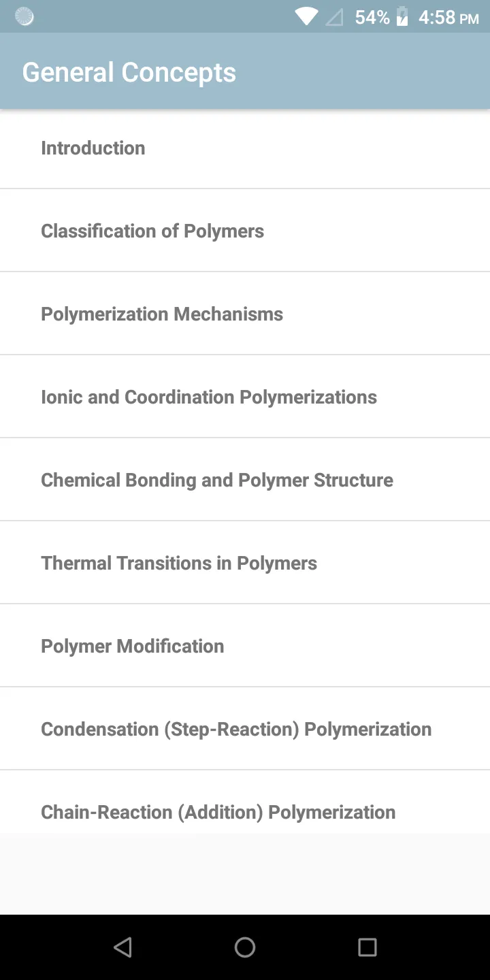Tap the General Concepts header title
Image resolution: width=490 pixels, height=980 pixels.
pos(129,72)
